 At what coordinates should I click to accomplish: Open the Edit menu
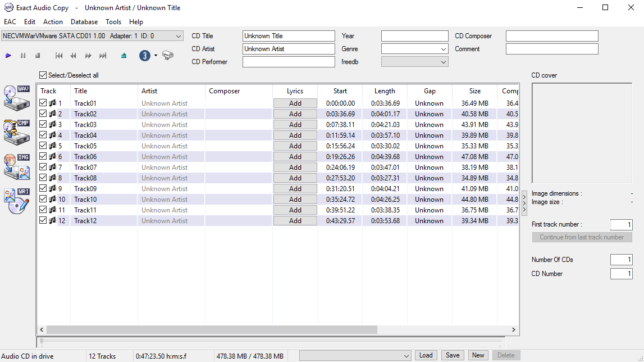(30, 22)
